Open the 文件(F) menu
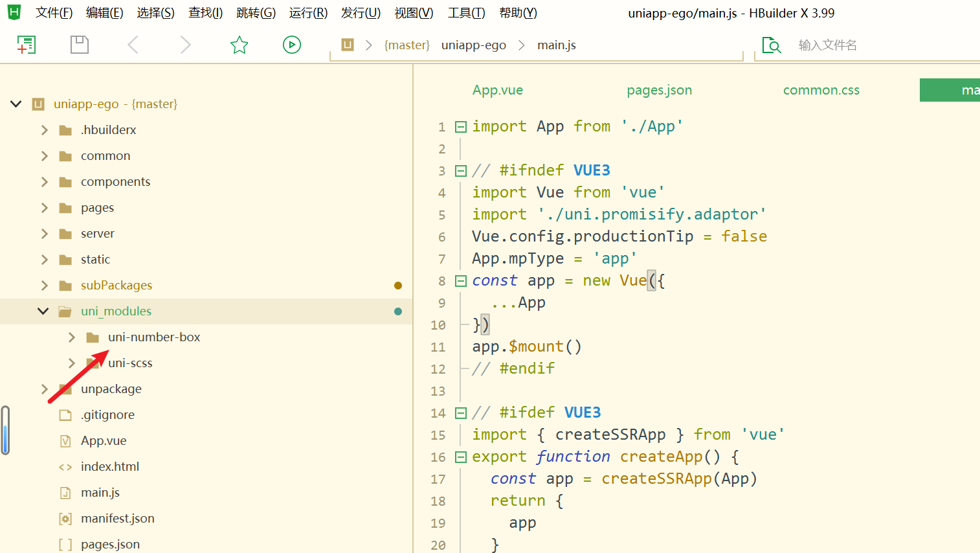 (54, 13)
